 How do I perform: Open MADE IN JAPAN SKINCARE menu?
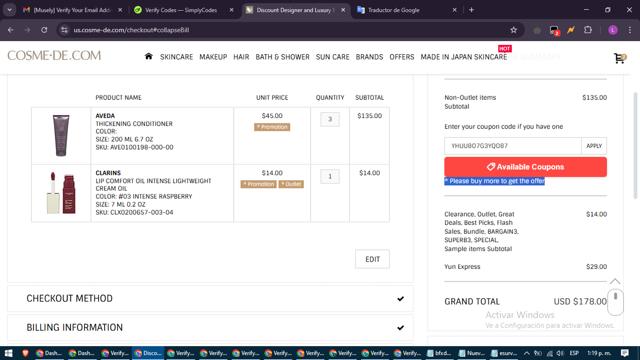point(464,57)
